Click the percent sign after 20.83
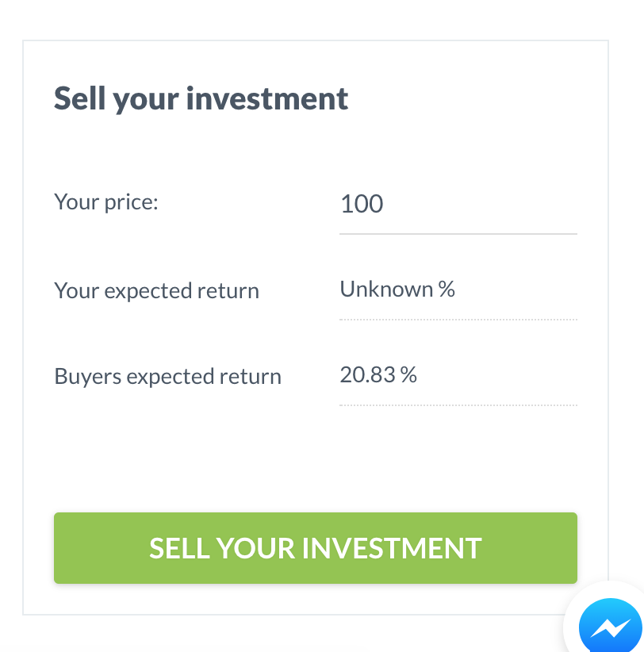 coord(408,374)
